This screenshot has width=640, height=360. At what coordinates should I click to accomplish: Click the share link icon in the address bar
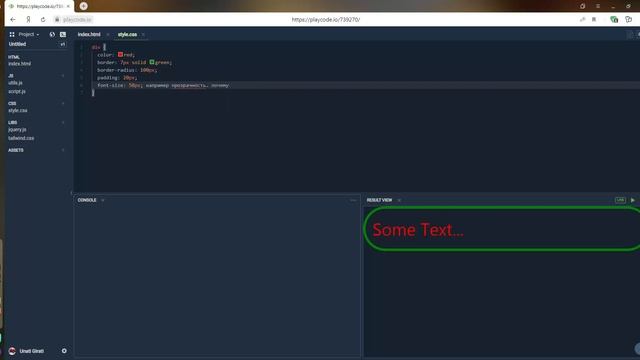(582, 20)
